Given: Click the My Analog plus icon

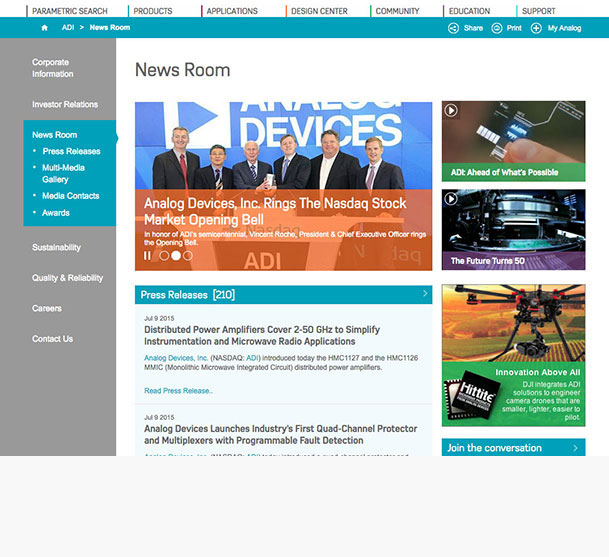Looking at the screenshot, I should coord(536,28).
